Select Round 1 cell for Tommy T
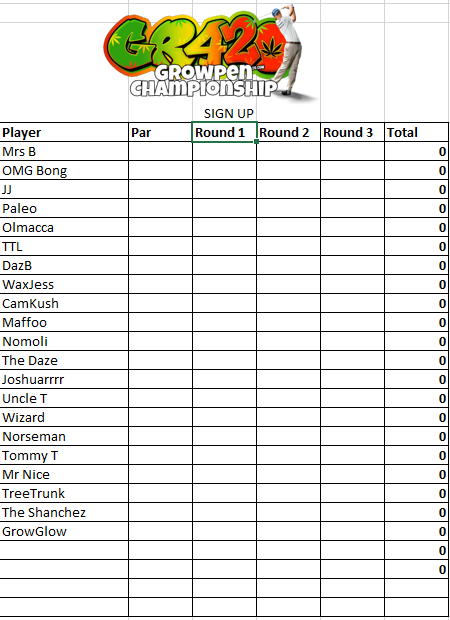Screen dimensions: 450x620 224,455
